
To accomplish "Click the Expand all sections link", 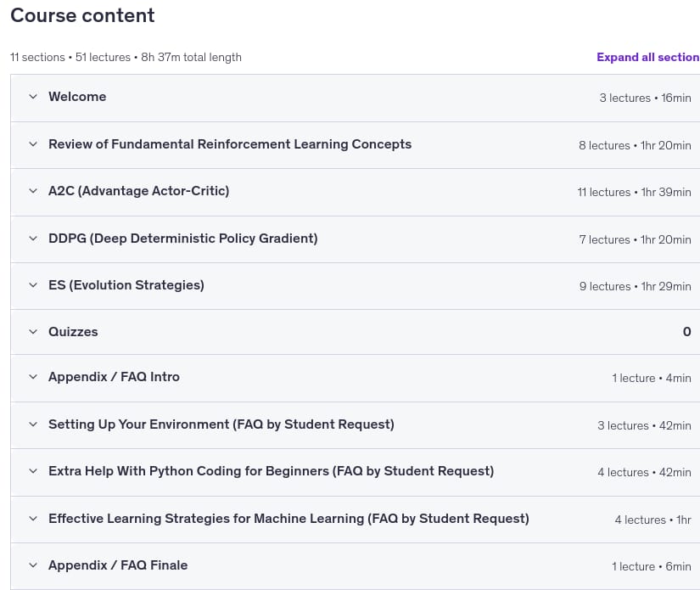I will point(647,57).
